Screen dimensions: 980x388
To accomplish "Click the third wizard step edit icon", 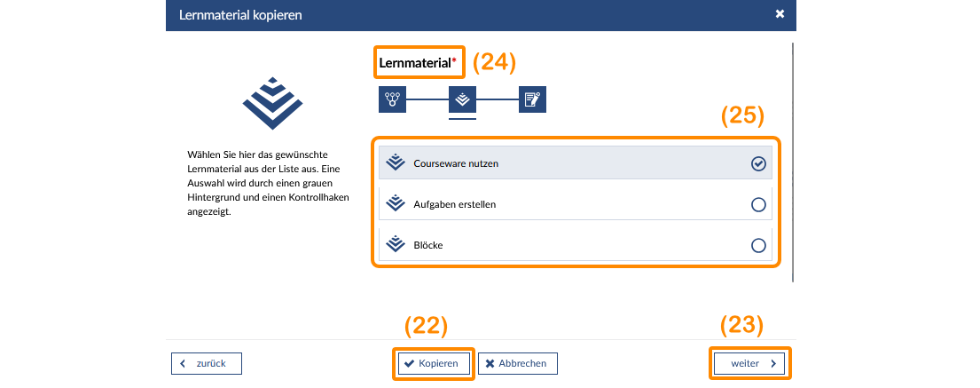I will [532, 99].
